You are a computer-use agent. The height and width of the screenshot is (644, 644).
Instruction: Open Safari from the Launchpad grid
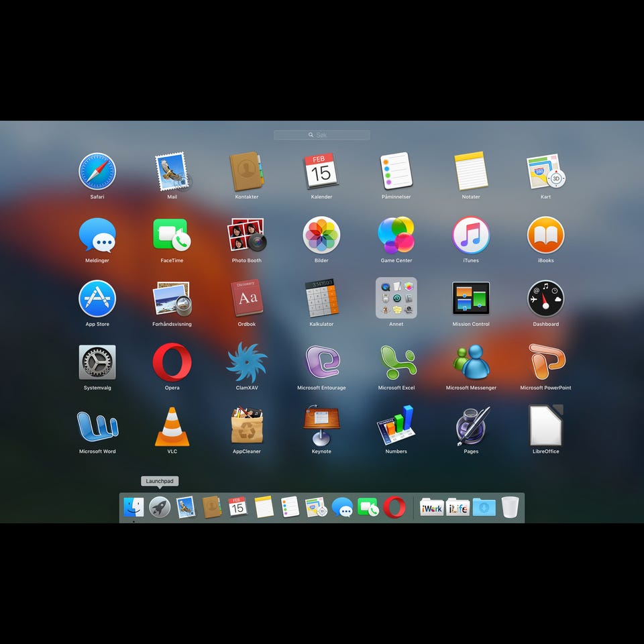coord(97,172)
